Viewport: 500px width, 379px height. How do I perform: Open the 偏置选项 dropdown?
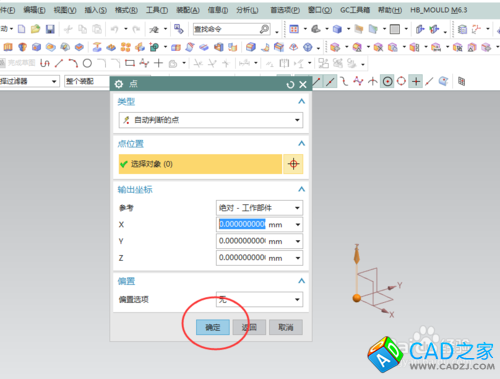point(259,299)
